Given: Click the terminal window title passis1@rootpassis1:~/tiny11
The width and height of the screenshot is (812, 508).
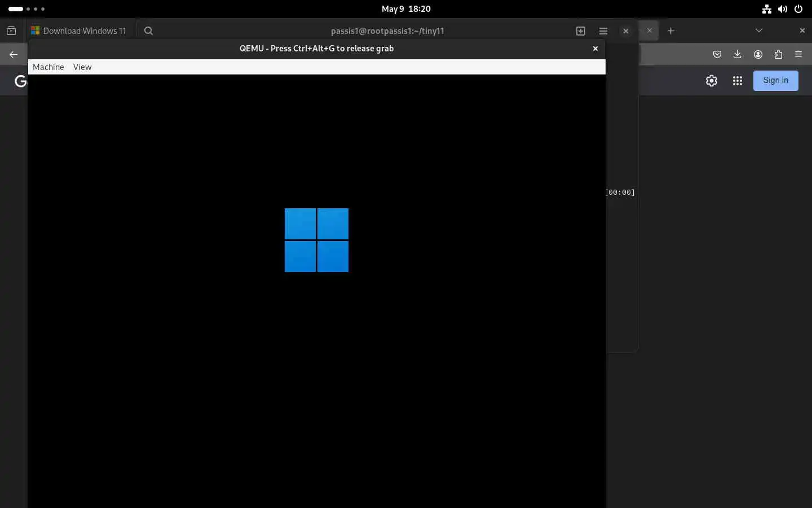Looking at the screenshot, I should pos(387,31).
